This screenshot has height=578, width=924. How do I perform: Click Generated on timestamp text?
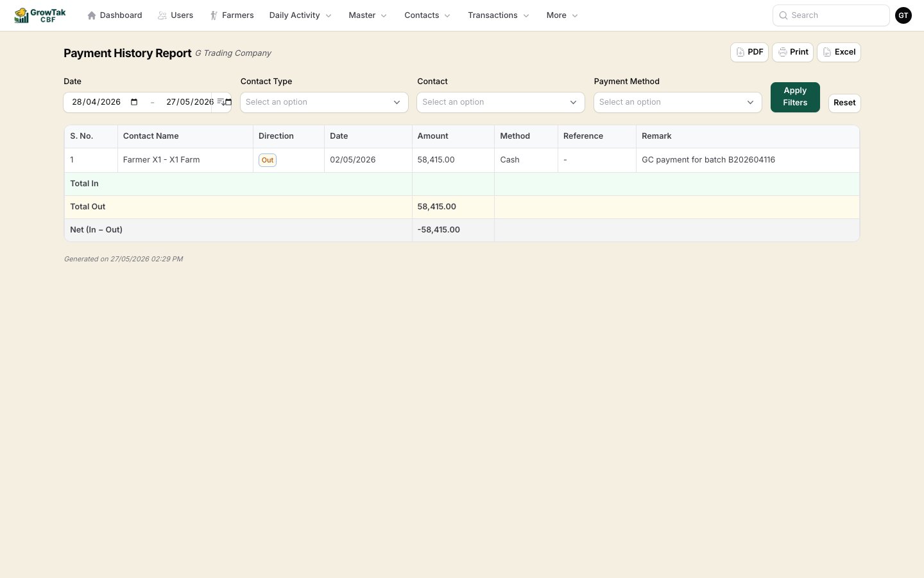pos(123,259)
